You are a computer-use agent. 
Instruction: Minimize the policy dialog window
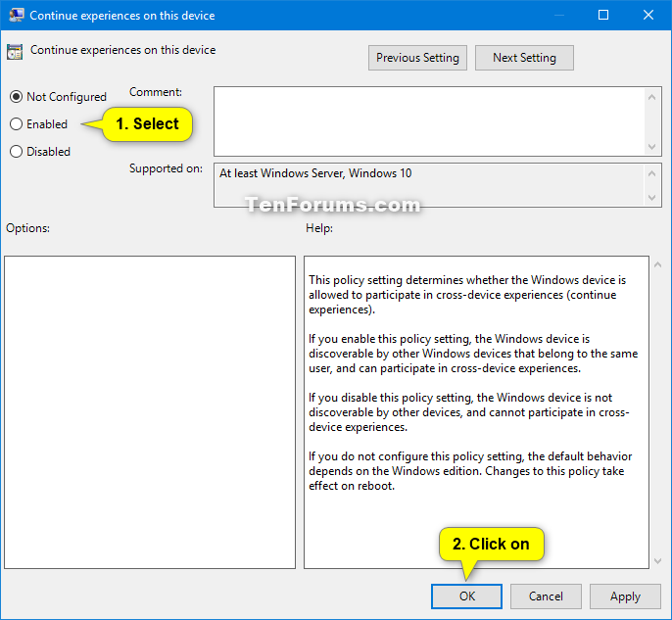558,15
